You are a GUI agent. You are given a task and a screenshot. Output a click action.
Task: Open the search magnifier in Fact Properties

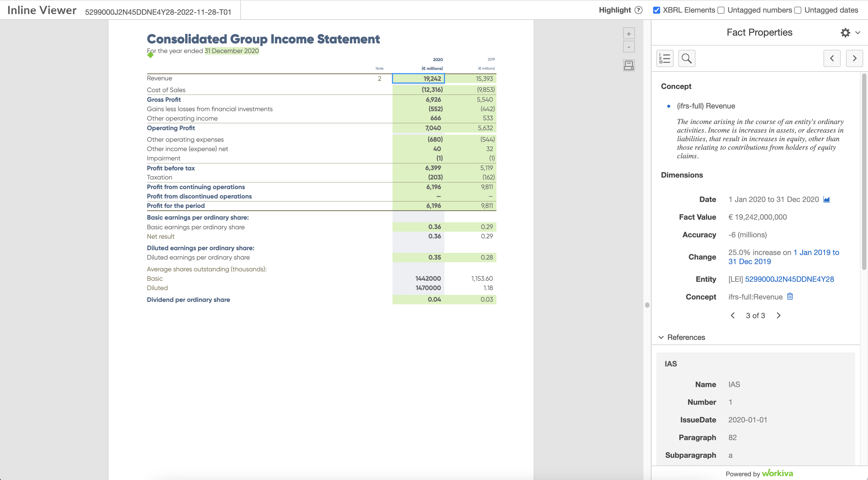tap(687, 59)
